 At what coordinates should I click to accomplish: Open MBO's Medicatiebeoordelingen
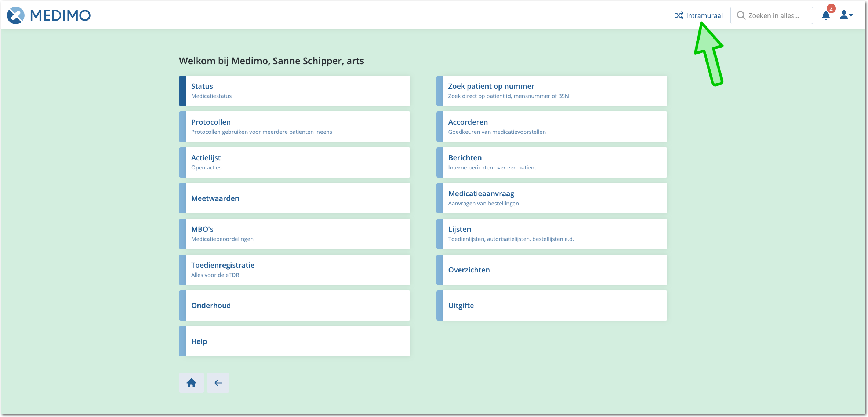coord(294,234)
